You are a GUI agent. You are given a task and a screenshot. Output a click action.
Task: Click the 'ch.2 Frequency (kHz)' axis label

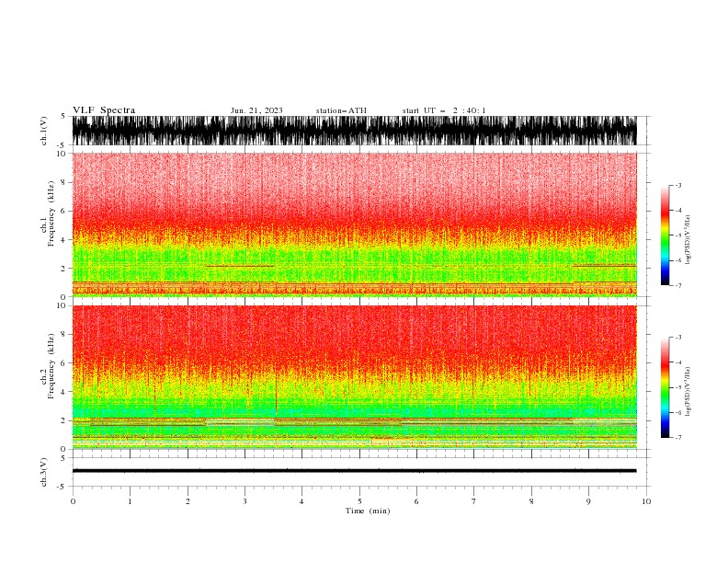pyautogui.click(x=48, y=365)
